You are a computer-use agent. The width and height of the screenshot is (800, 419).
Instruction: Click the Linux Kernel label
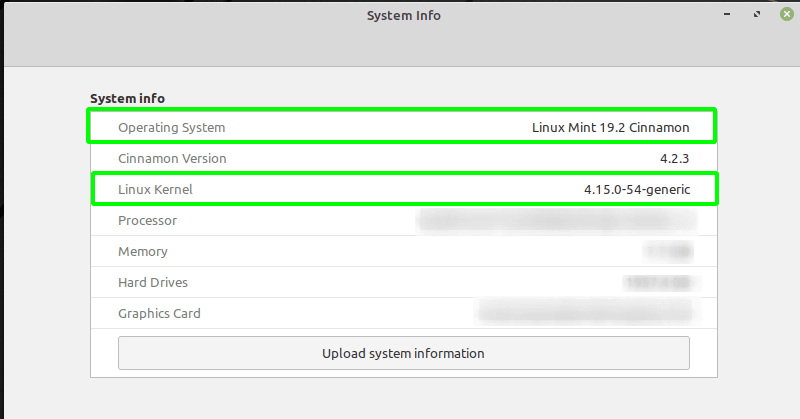[x=155, y=189]
